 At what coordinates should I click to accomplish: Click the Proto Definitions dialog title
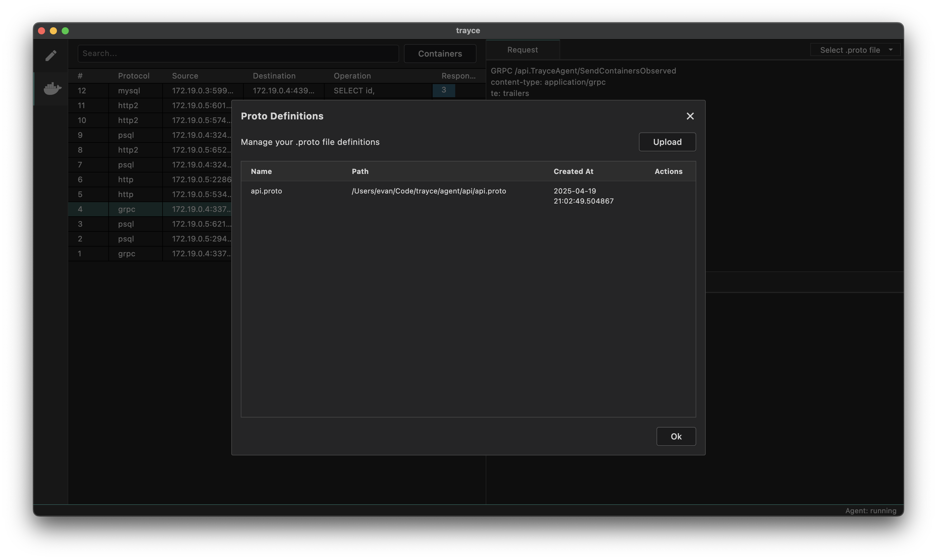[282, 116]
